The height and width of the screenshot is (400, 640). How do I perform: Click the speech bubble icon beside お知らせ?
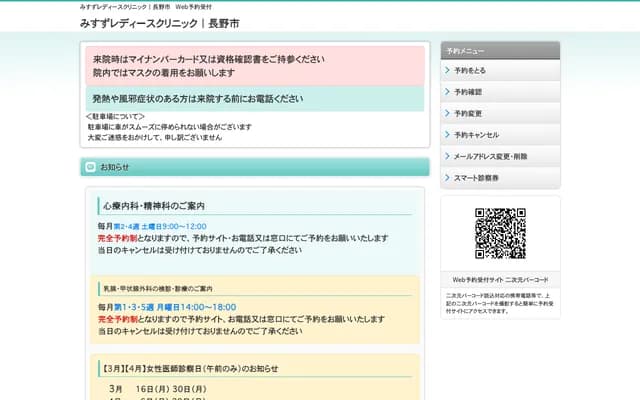[x=90, y=167]
